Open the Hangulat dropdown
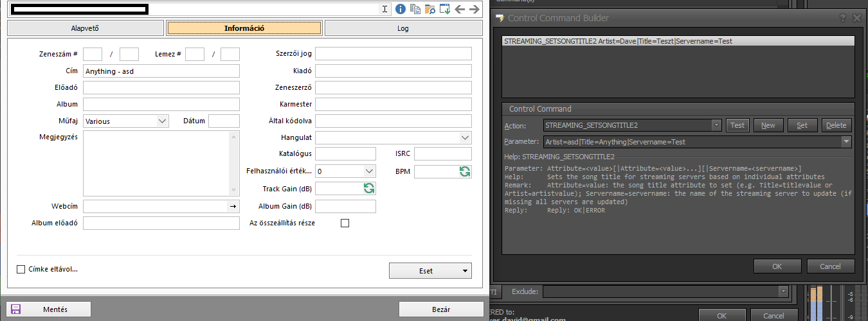Viewport: 868px width, 321px height. [465, 138]
